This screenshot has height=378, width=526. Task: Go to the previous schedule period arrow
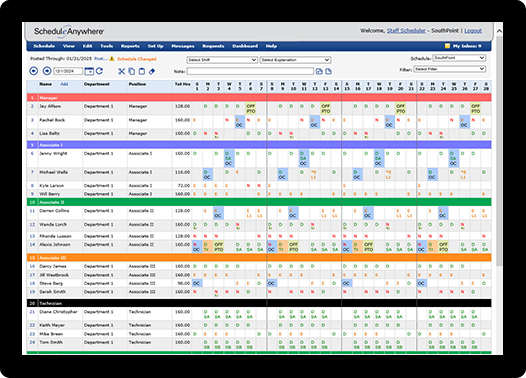(x=34, y=71)
